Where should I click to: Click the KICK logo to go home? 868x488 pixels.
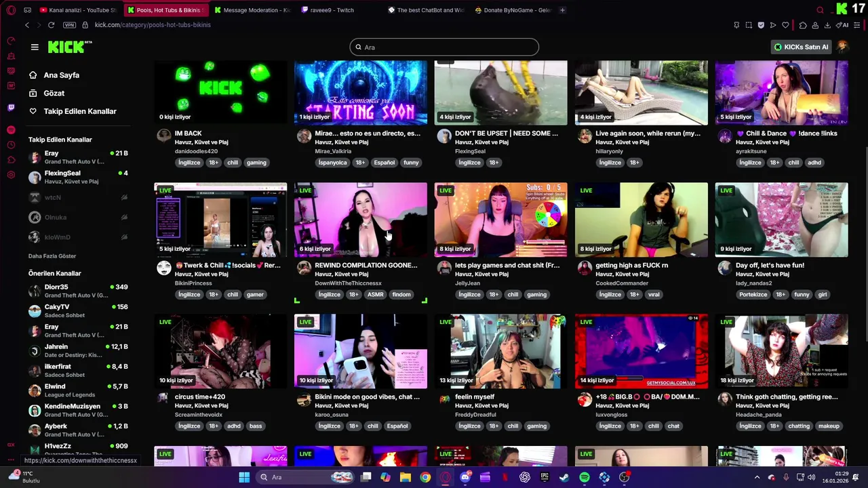click(70, 47)
